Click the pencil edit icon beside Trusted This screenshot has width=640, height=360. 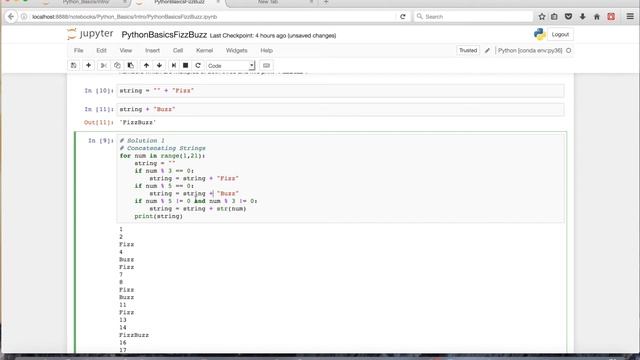coord(487,51)
